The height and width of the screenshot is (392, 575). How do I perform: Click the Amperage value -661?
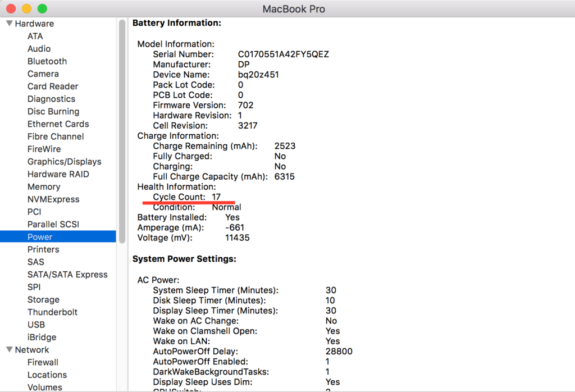pyautogui.click(x=235, y=227)
